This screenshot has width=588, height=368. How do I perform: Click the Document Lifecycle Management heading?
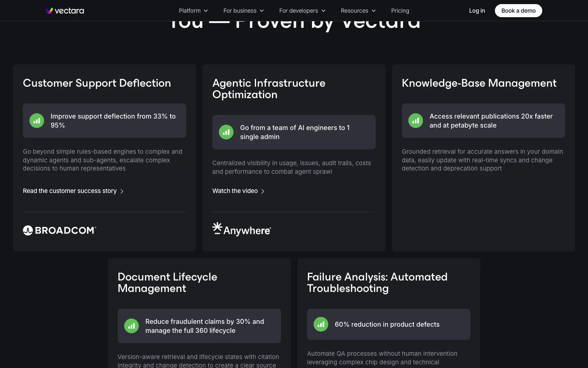[x=167, y=283]
